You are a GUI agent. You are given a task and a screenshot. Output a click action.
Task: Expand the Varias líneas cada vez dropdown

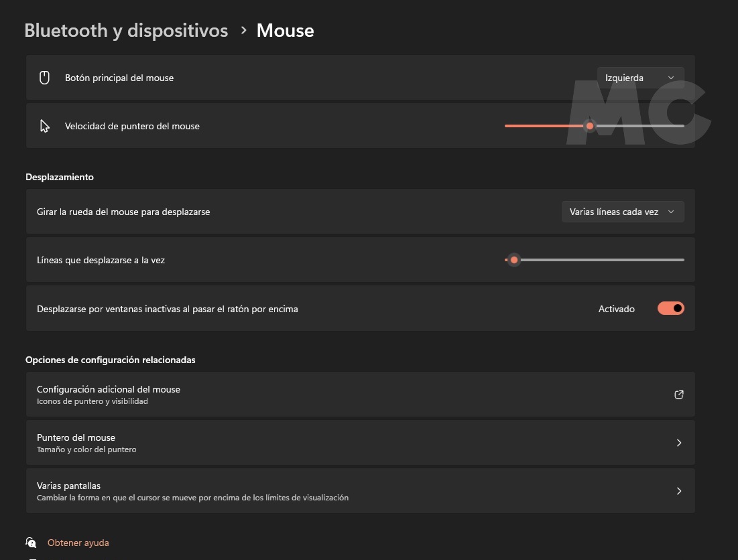coord(622,212)
